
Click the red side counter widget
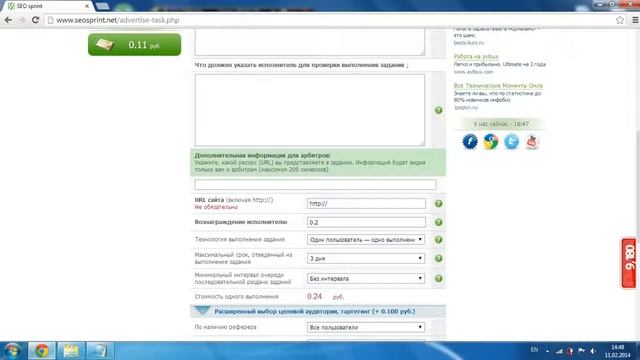[x=629, y=263]
